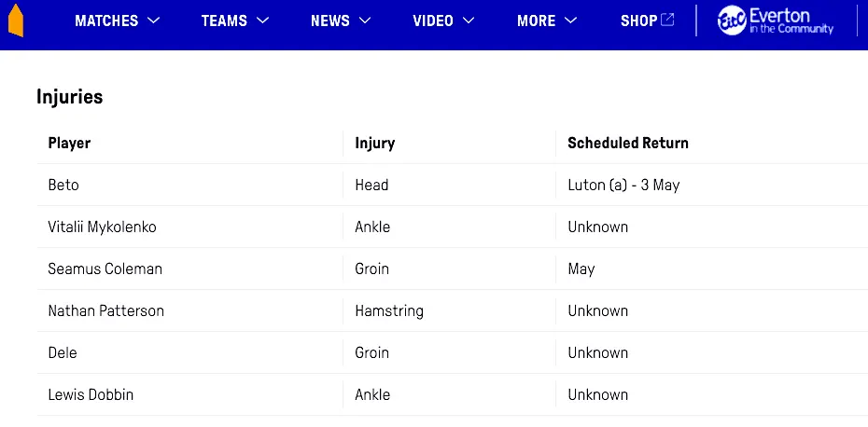The image size is (868, 427).
Task: Expand the More dropdown chevron
Action: tap(570, 21)
